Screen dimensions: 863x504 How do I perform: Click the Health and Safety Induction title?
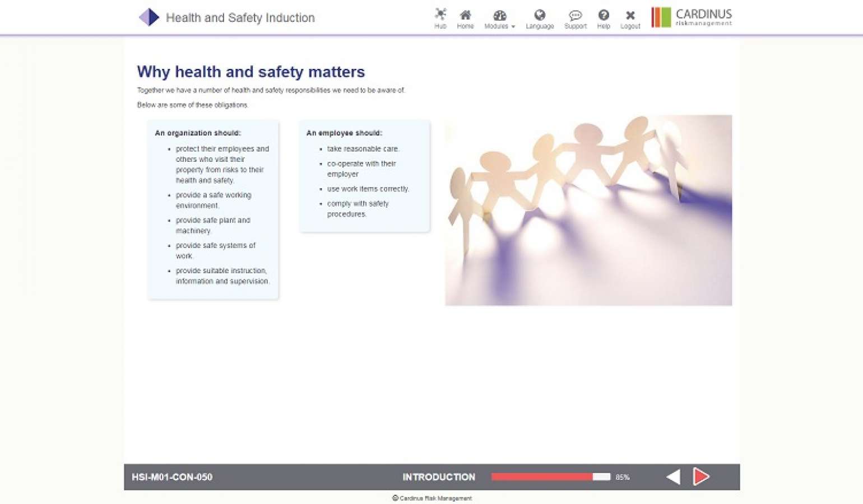tap(240, 18)
